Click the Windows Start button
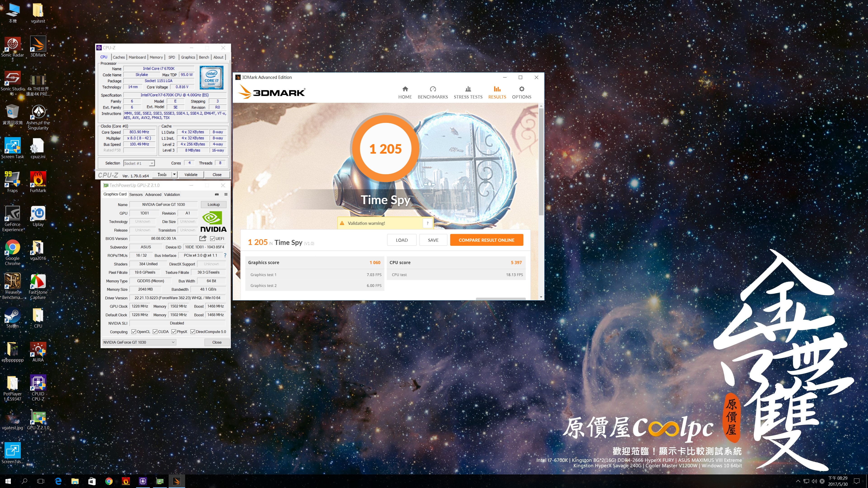Viewport: 868px width, 488px height. (8, 481)
